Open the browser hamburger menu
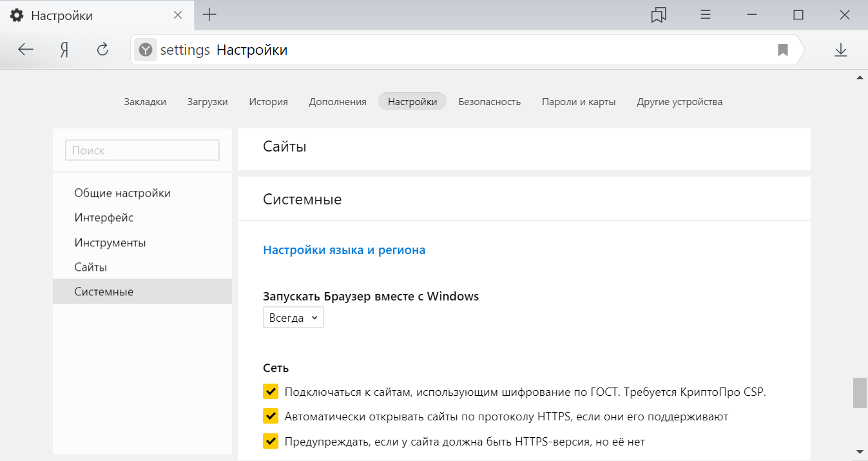 tap(706, 15)
